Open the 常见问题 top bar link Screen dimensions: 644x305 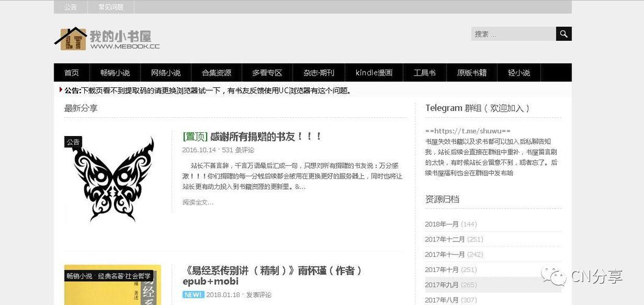[111, 7]
